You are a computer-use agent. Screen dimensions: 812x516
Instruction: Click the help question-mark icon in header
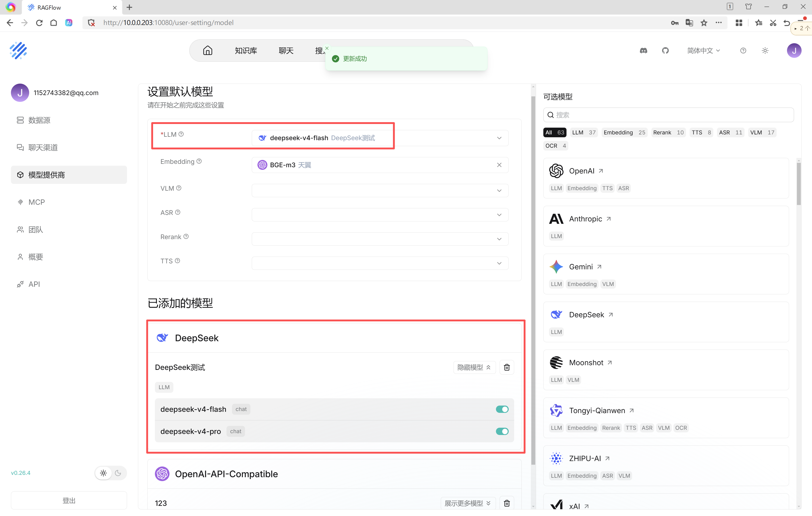pos(743,51)
